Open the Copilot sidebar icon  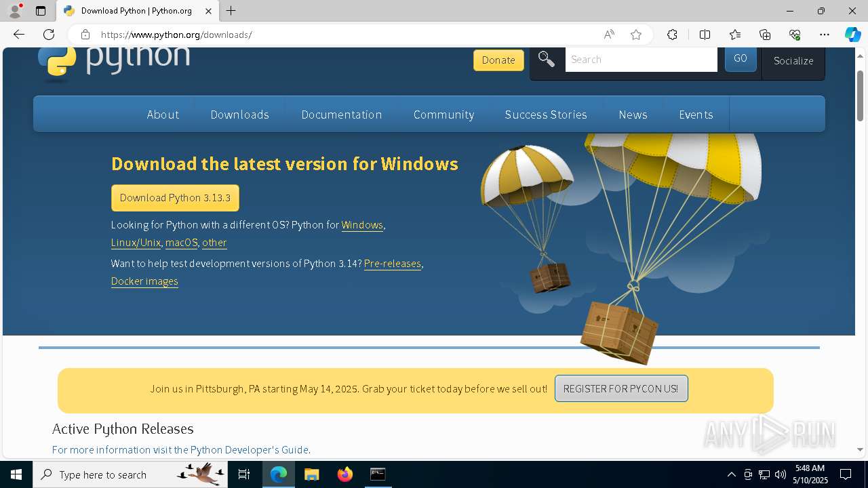coord(852,35)
